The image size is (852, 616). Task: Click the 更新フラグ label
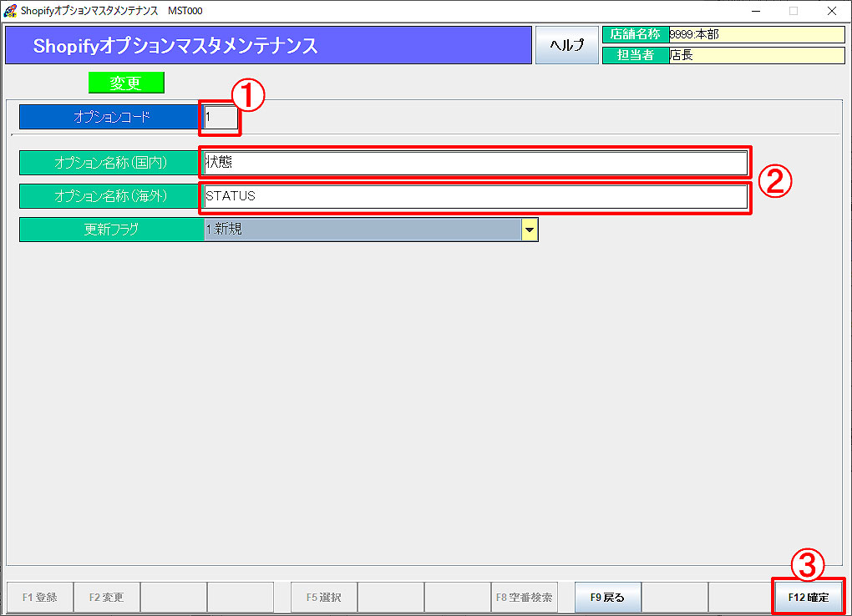[x=111, y=230]
